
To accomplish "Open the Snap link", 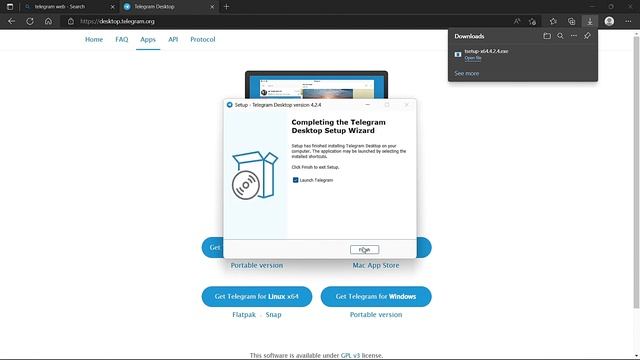I will tap(273, 315).
